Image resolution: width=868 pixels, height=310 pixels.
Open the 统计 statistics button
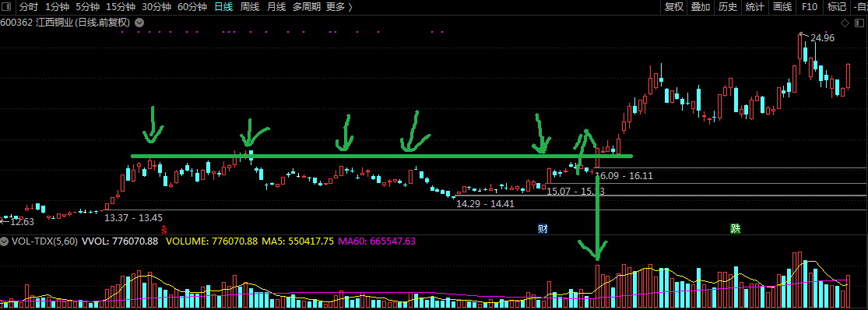[x=754, y=7]
